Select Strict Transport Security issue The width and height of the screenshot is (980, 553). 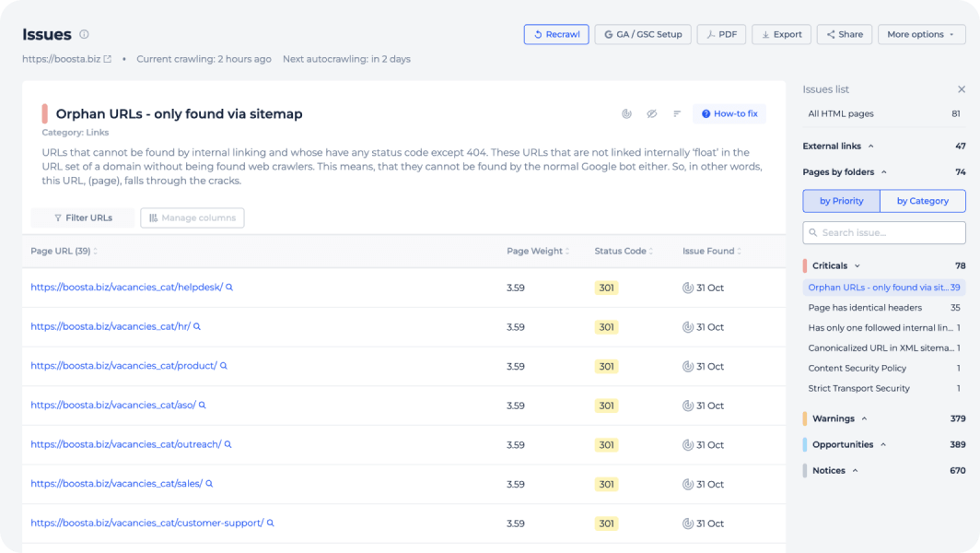884,388
